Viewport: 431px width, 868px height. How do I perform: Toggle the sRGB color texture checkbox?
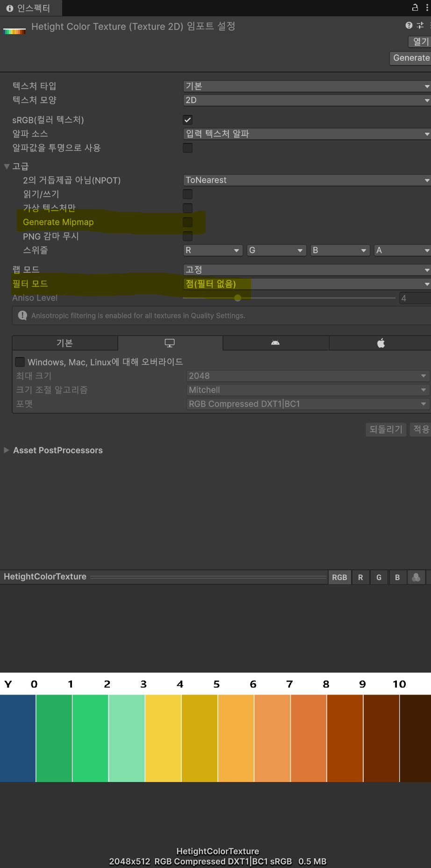pyautogui.click(x=187, y=120)
